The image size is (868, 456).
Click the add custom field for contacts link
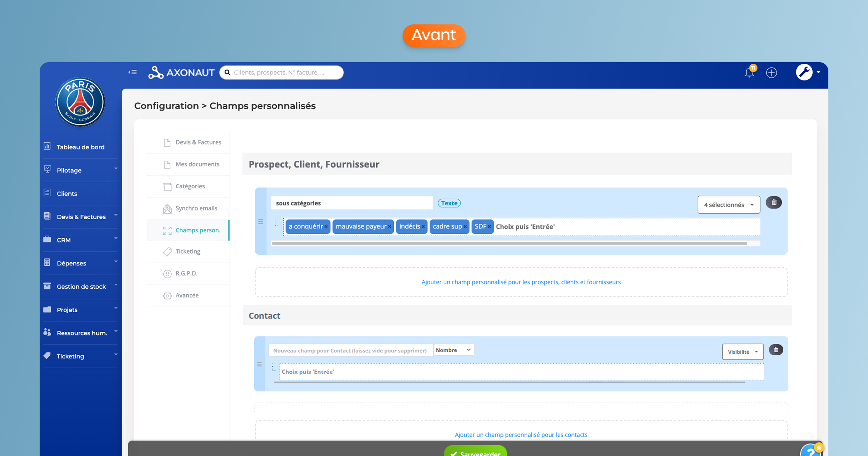click(521, 435)
